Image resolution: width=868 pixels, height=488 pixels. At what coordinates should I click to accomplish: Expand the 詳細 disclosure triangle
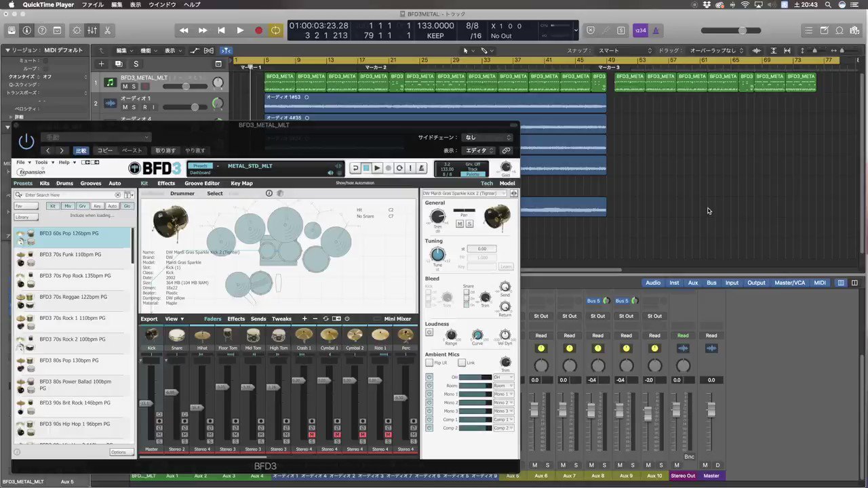click(x=11, y=117)
